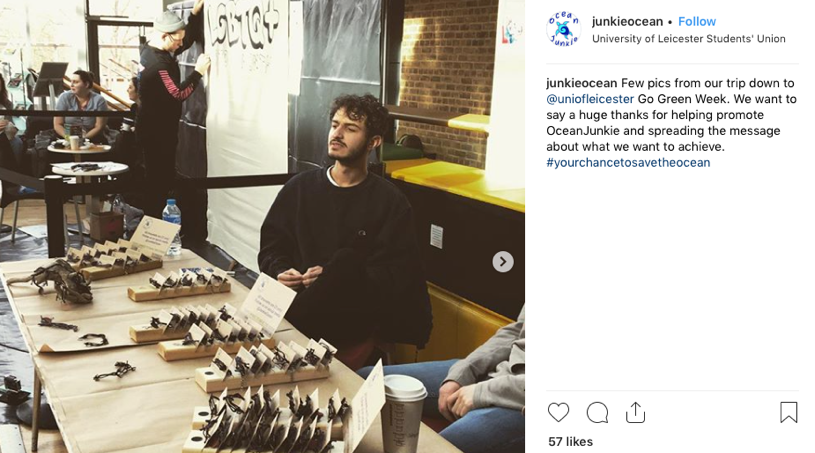815x453 pixels.
Task: Save the post with the bookmark icon
Action: (788, 412)
